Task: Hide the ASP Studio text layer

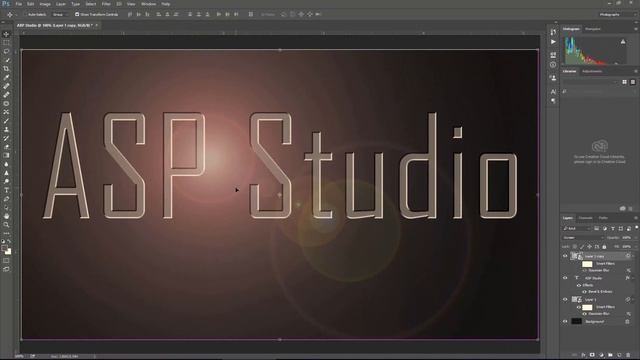Action: 565,278
